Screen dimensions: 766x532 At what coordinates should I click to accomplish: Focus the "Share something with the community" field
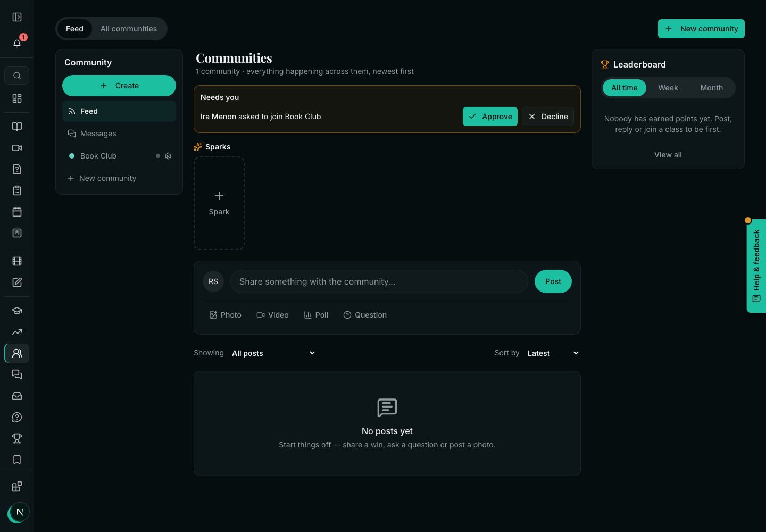(379, 281)
